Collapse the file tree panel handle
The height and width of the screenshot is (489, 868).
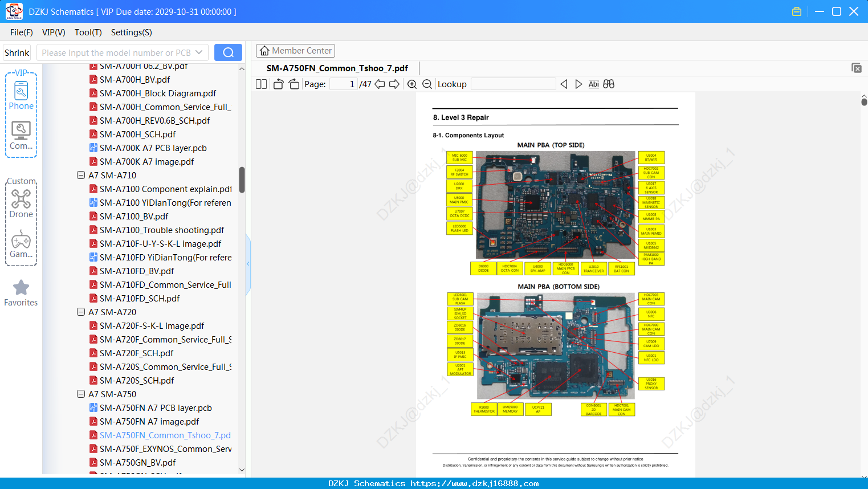[248, 263]
